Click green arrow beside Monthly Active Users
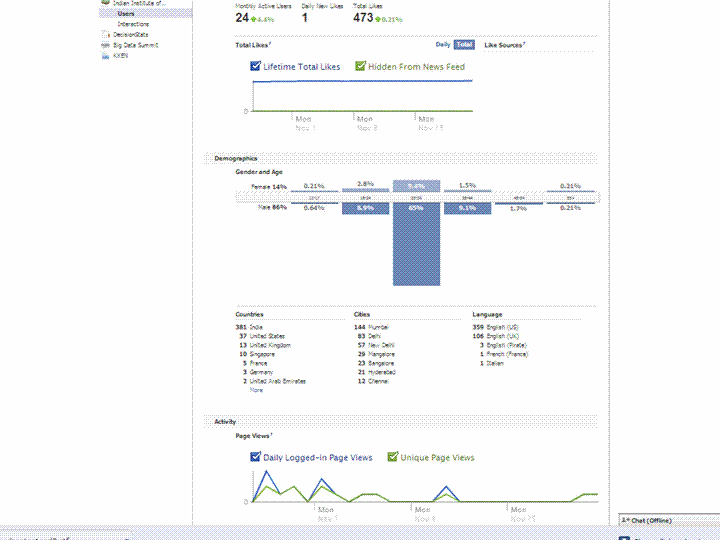720x540 pixels. pos(255,19)
